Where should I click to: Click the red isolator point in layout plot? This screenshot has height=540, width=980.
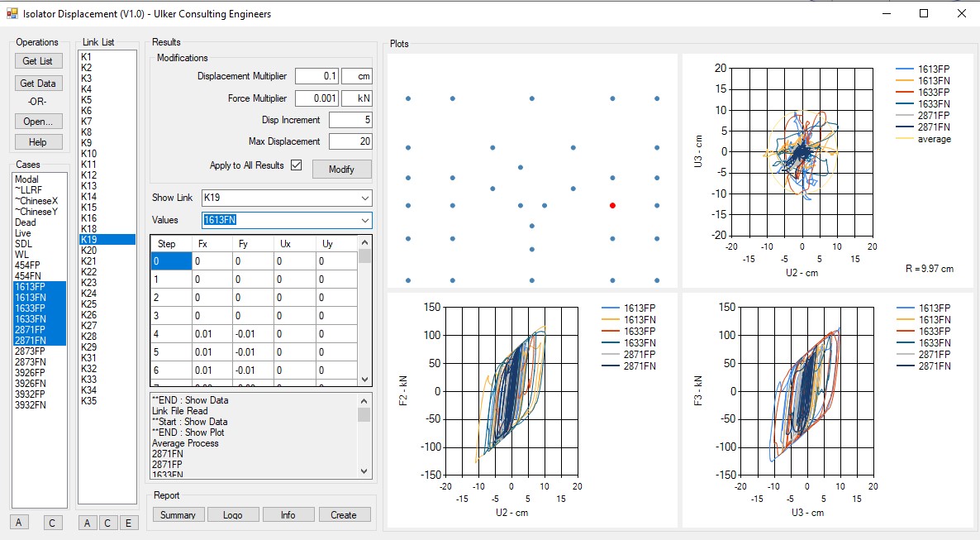point(612,205)
